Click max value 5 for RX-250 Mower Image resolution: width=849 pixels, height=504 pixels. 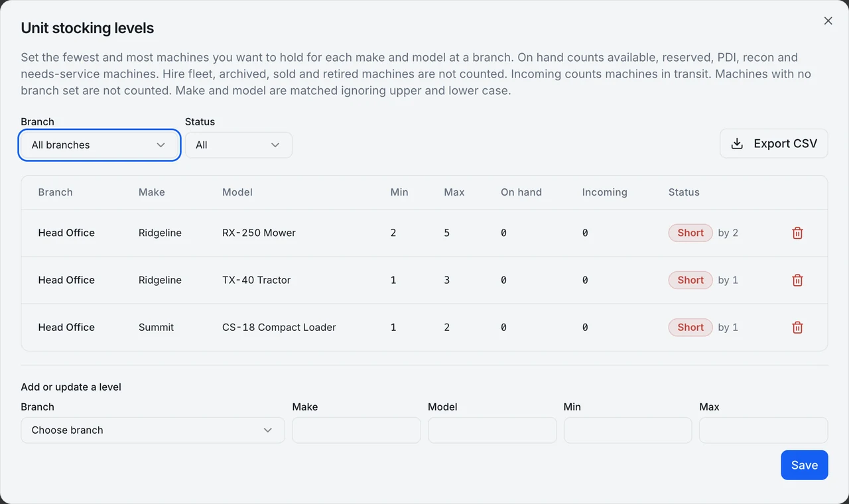447,233
